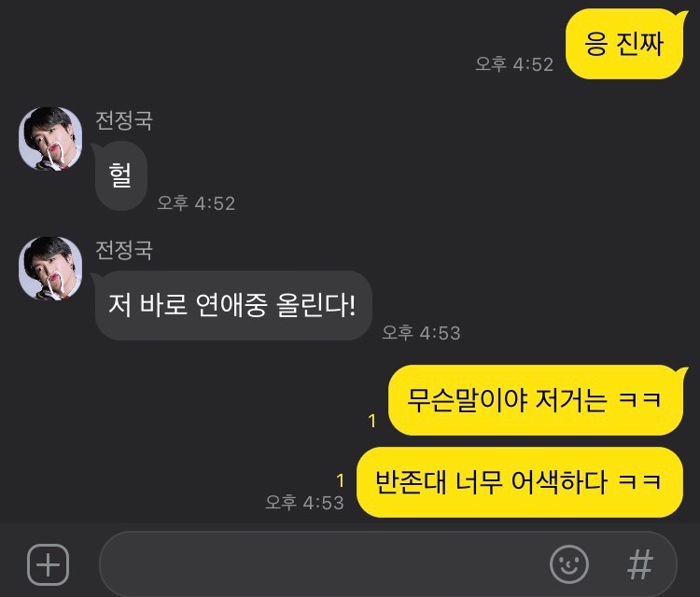Screen dimensions: 700x597
Task: Open the plus attachment menu
Action: (49, 564)
